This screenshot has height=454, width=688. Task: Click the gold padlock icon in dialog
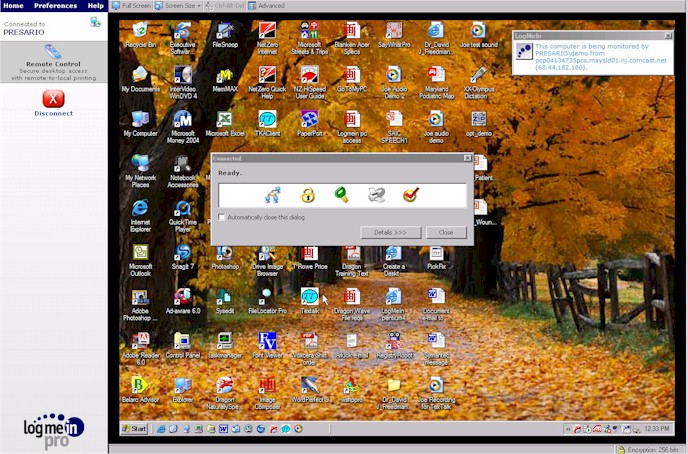308,195
